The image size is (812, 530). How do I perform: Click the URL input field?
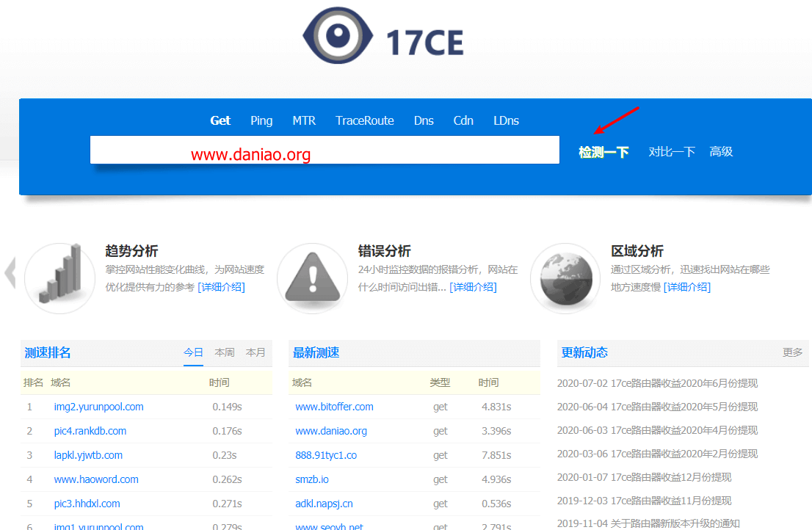[x=325, y=150]
